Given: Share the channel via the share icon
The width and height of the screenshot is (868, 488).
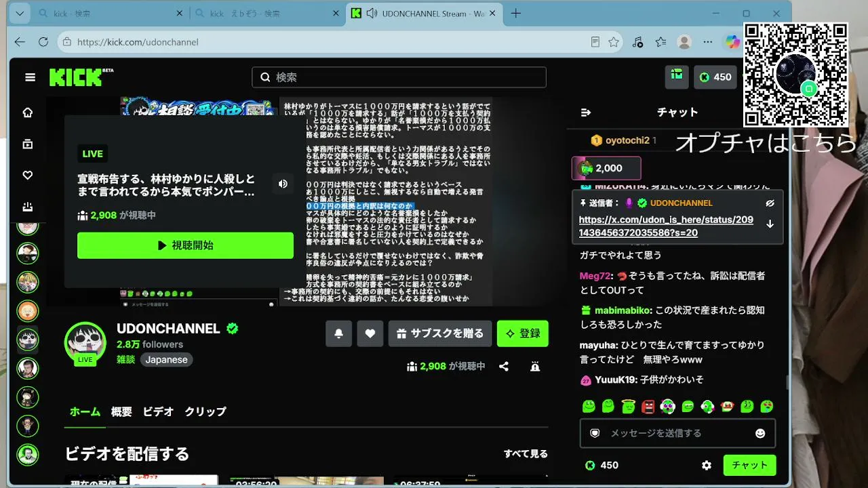Looking at the screenshot, I should click(504, 367).
